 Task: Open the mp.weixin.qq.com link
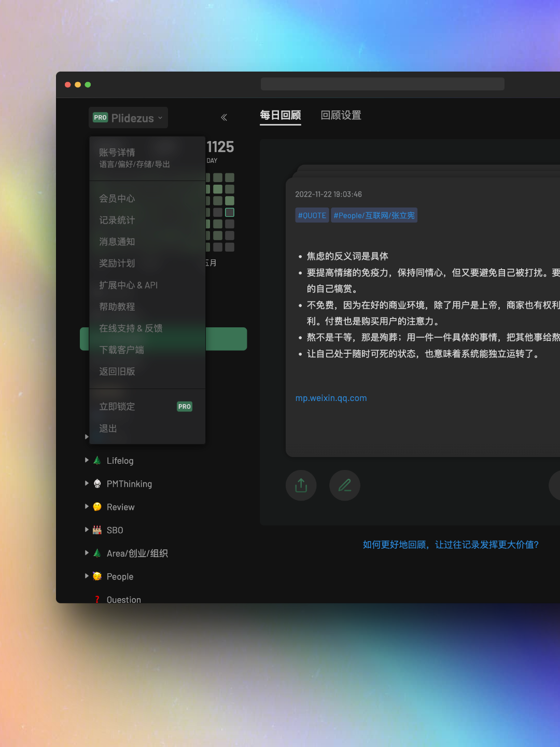coord(331,398)
